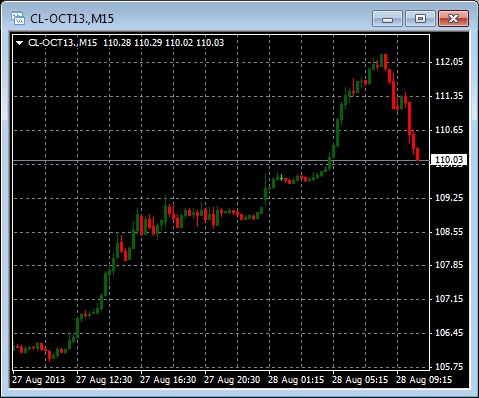Click the latest red candlestick at 110.03
The height and width of the screenshot is (398, 479).
click(418, 154)
